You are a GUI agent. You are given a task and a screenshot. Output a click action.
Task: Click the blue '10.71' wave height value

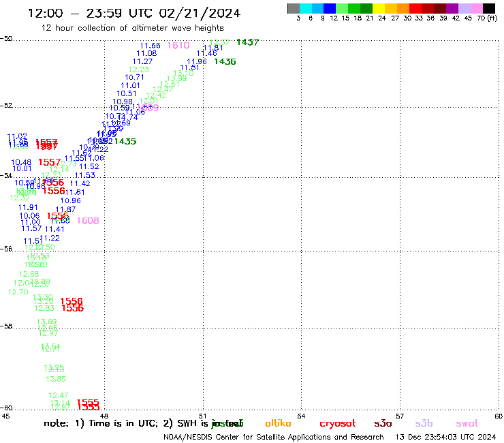[x=134, y=77]
